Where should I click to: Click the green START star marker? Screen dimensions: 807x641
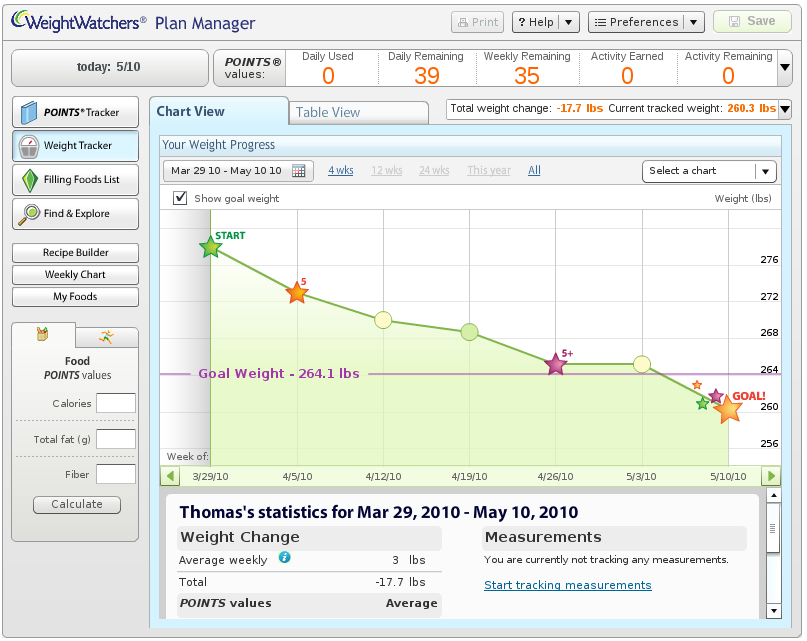[210, 247]
